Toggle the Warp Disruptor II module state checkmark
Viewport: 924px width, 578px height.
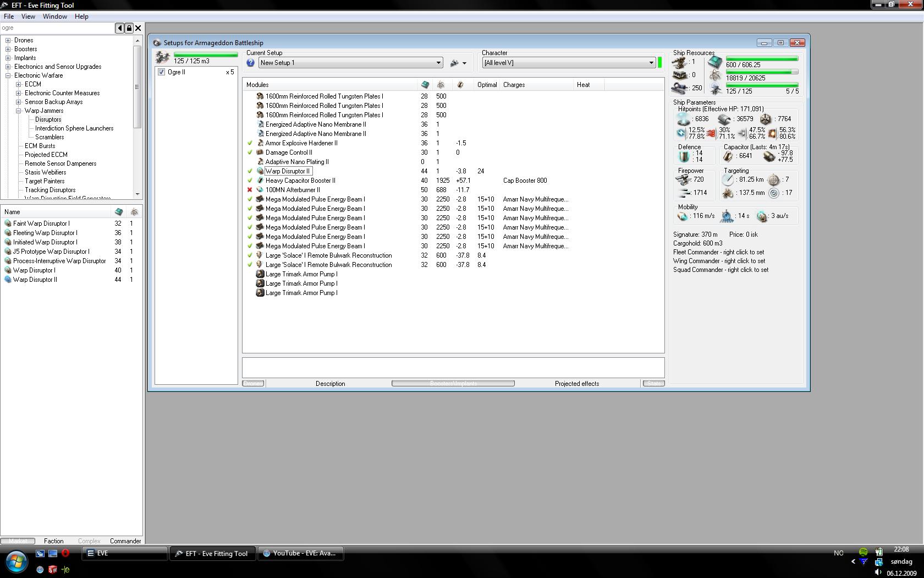250,171
